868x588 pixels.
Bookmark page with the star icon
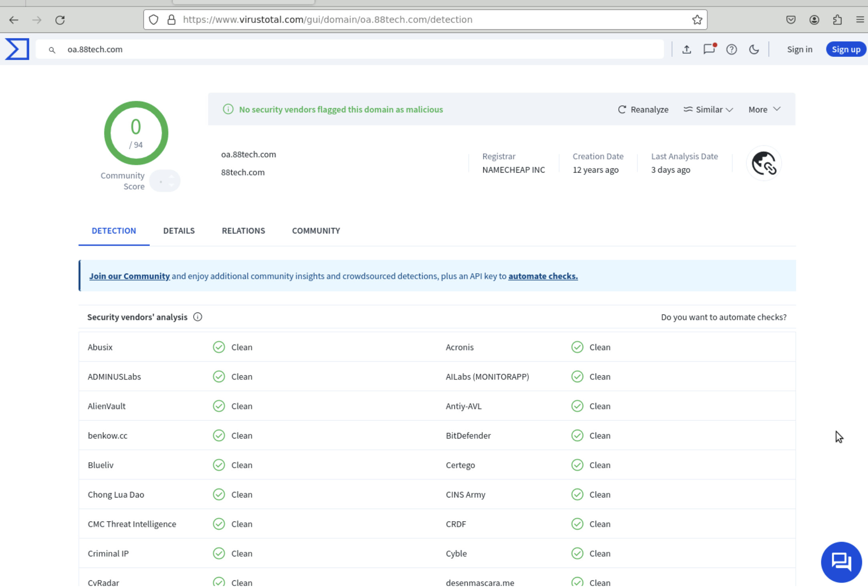[697, 20]
